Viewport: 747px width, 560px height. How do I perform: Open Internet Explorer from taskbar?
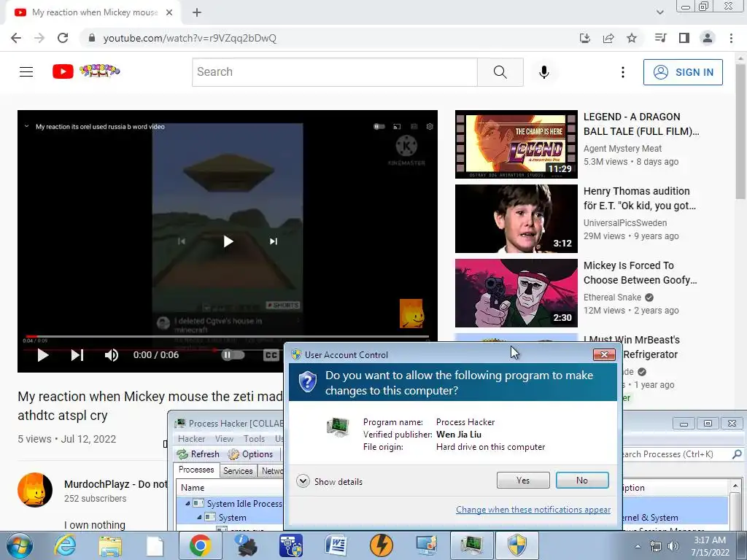pyautogui.click(x=65, y=545)
